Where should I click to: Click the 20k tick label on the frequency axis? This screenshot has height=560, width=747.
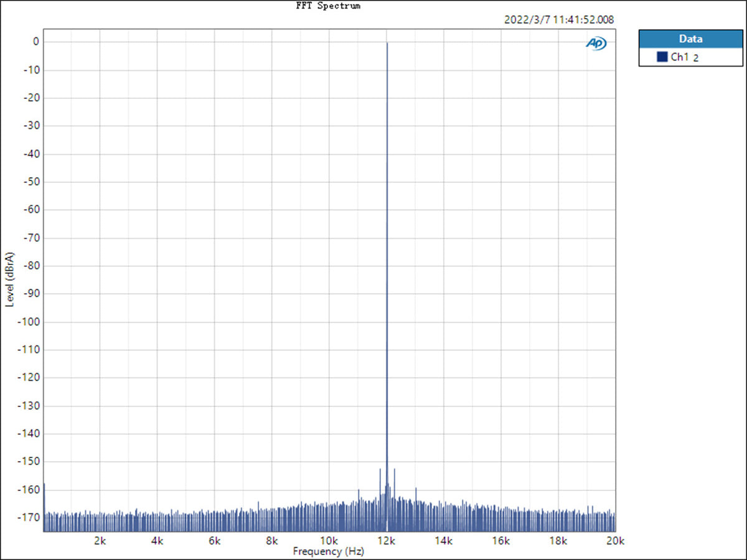[x=615, y=540]
